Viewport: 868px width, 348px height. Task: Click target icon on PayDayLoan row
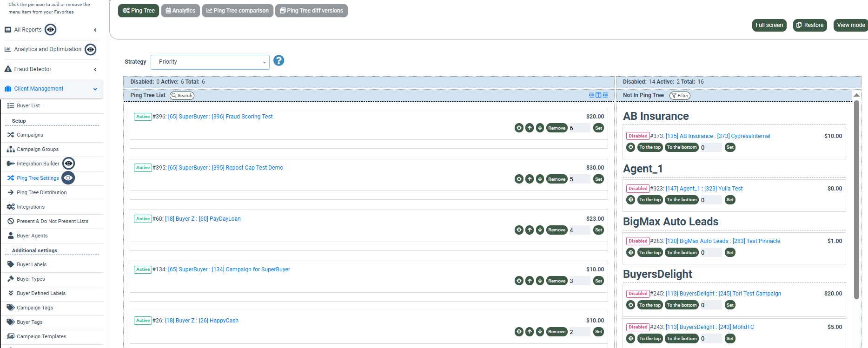pos(519,230)
